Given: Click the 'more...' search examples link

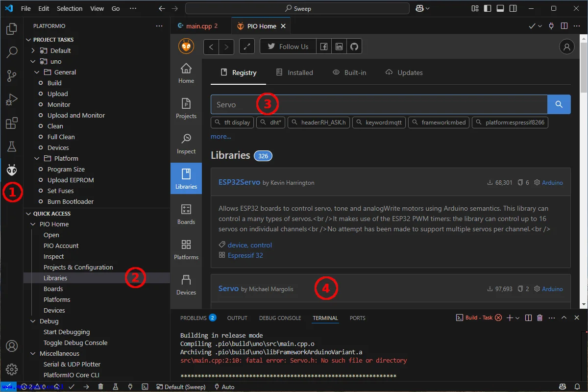Looking at the screenshot, I should (x=221, y=136).
